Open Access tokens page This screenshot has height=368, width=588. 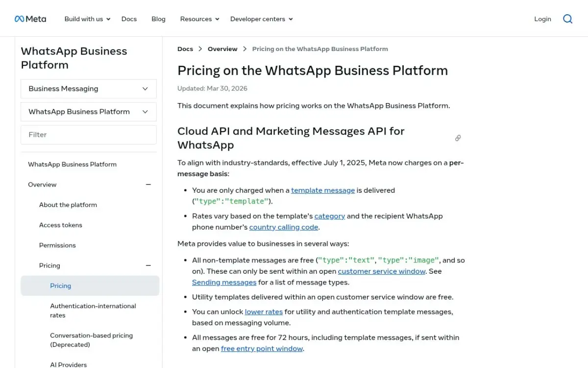point(61,225)
